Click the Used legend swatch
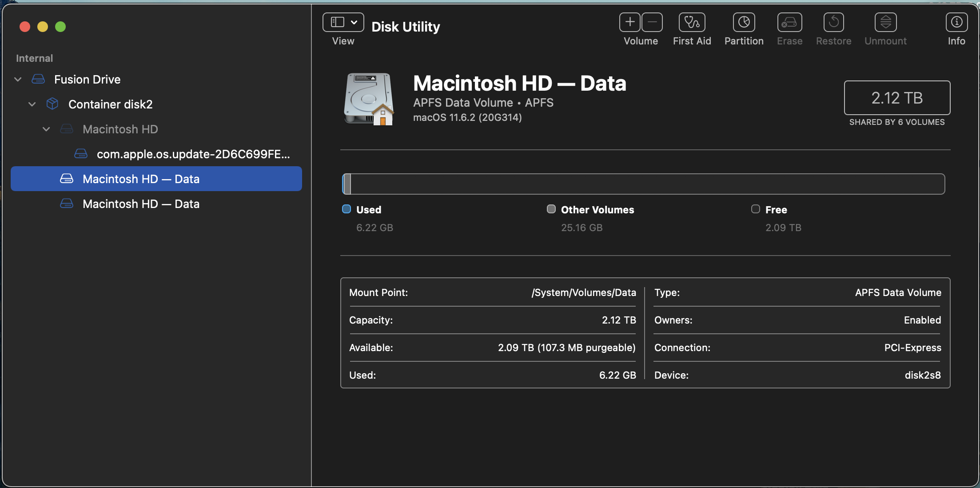Screen dimensions: 980x488 (347, 209)
